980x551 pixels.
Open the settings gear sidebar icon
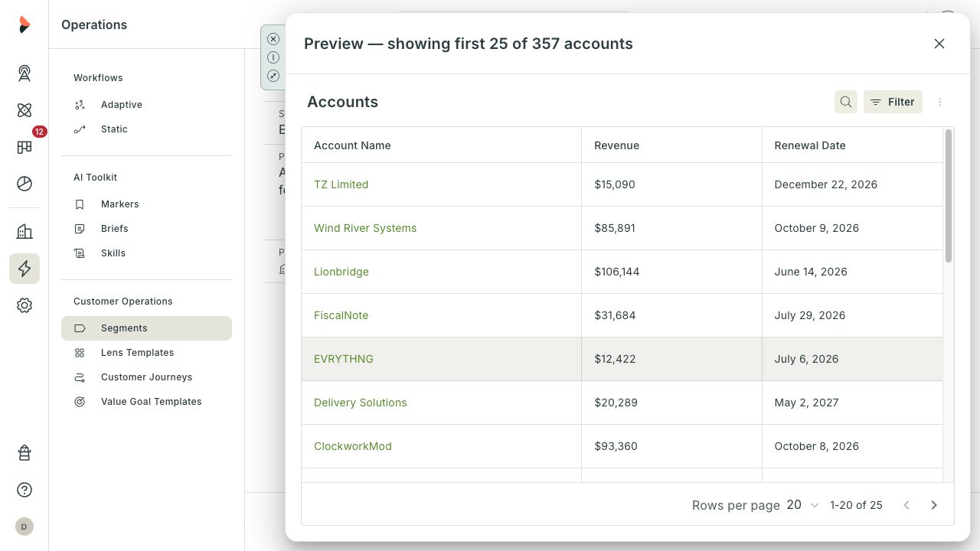pos(24,305)
